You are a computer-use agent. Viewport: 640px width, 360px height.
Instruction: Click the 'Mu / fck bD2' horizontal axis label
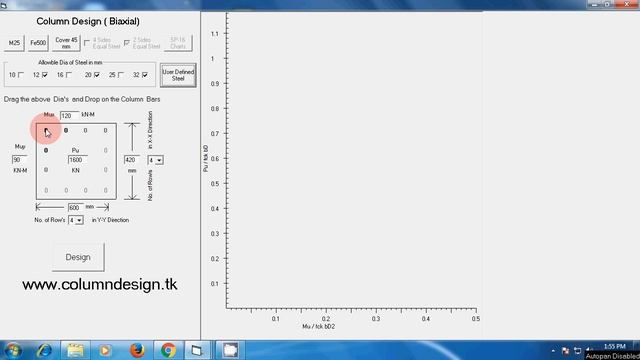(319, 327)
